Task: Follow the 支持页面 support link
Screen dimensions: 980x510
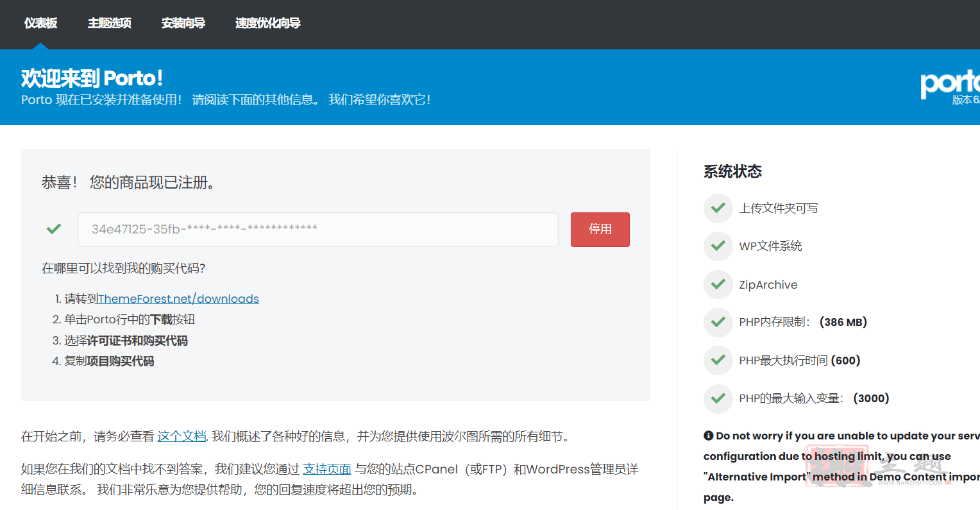Action: pyautogui.click(x=327, y=469)
